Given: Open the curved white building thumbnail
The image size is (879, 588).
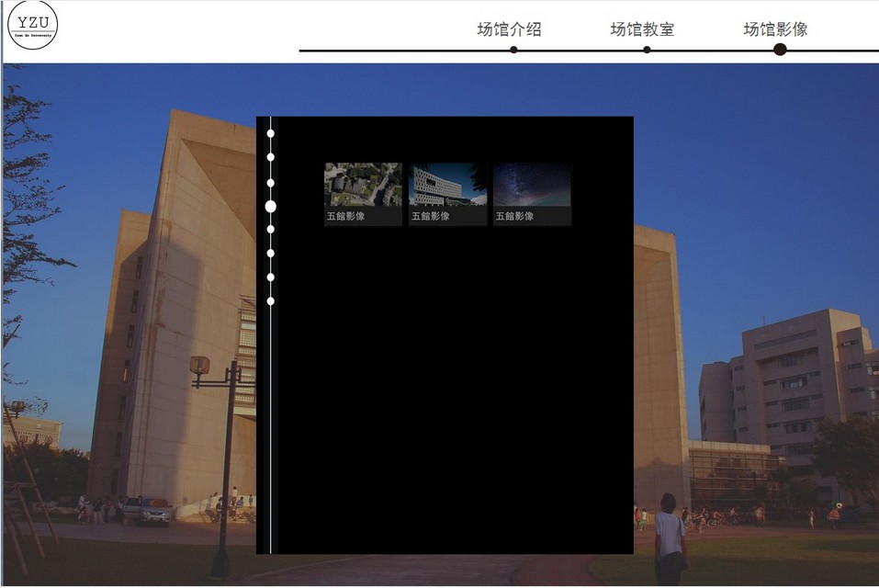Looking at the screenshot, I should point(447,185).
